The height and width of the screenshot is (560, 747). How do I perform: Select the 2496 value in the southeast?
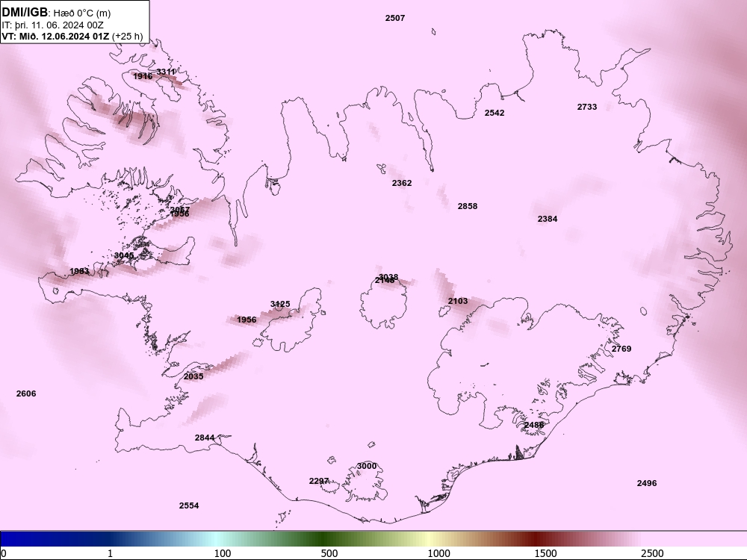click(647, 483)
